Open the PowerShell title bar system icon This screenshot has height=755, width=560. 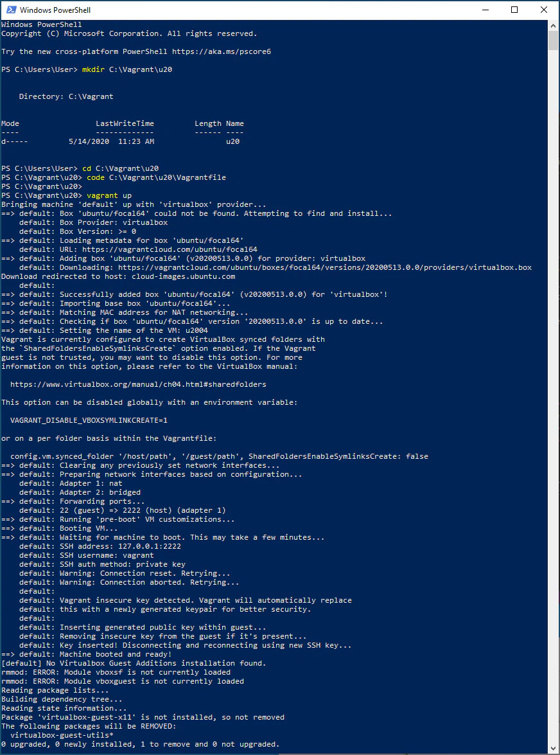coord(10,10)
